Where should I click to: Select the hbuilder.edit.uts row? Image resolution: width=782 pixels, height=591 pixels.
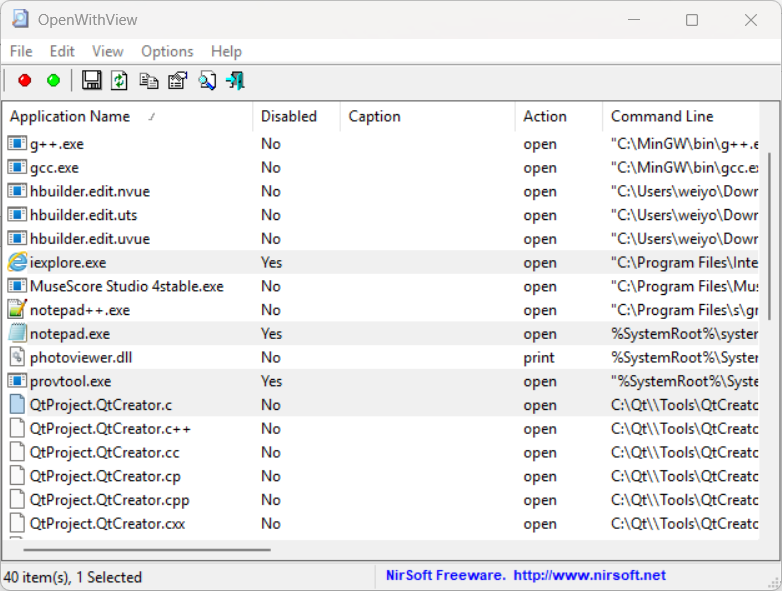(x=383, y=215)
